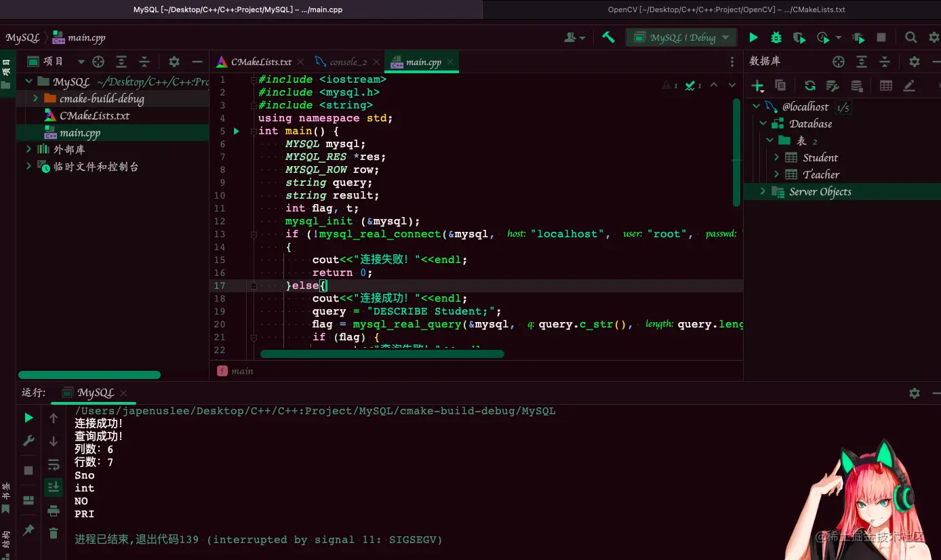Jump to the next highlighted problem arrow
941x560 pixels.
coord(732,85)
